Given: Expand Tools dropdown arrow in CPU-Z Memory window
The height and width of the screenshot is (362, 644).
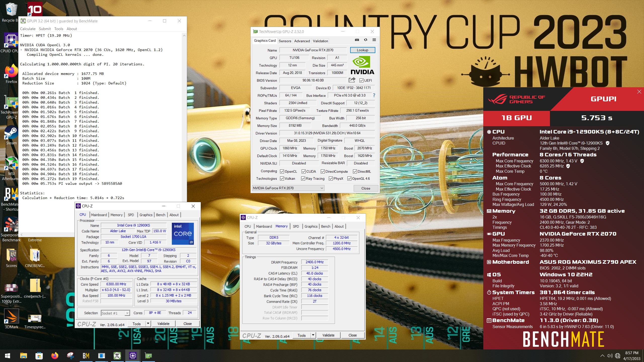Looking at the screenshot, I should tap(313, 335).
